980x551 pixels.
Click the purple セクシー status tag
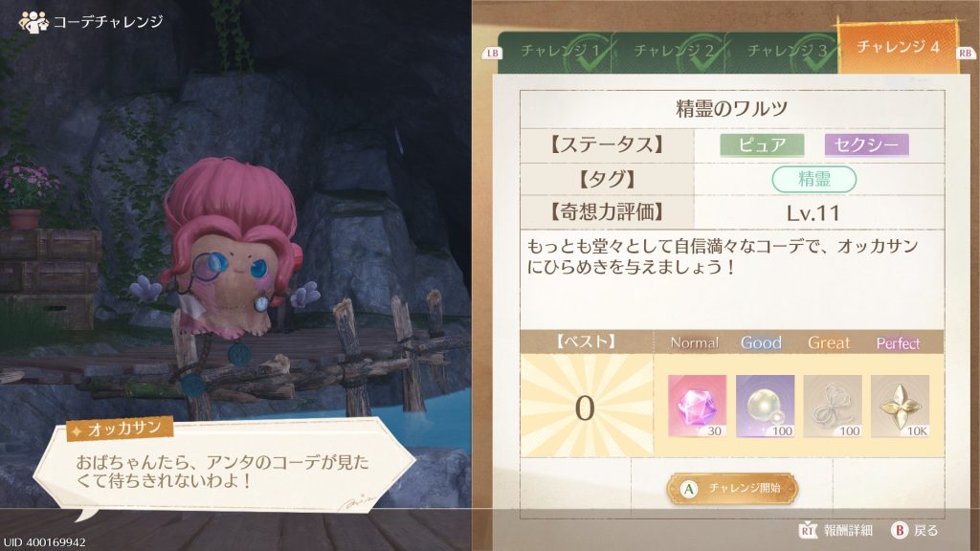pyautogui.click(x=867, y=145)
